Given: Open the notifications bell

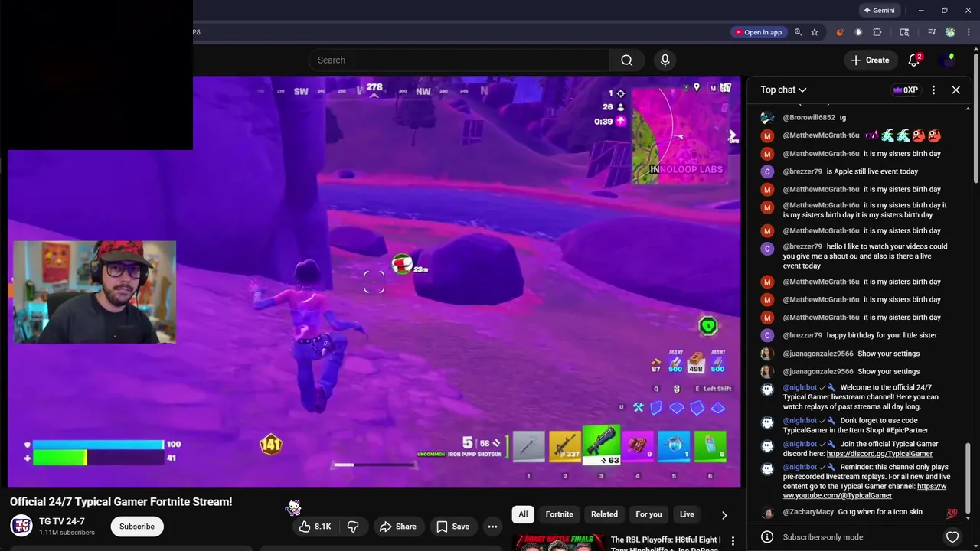Looking at the screenshot, I should 914,60.
